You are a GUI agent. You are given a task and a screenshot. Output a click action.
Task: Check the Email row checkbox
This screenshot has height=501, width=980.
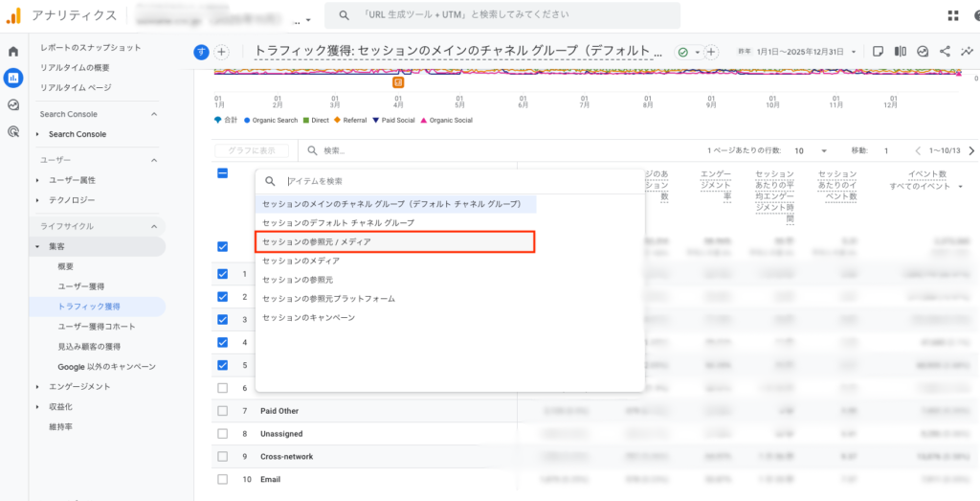click(x=222, y=479)
